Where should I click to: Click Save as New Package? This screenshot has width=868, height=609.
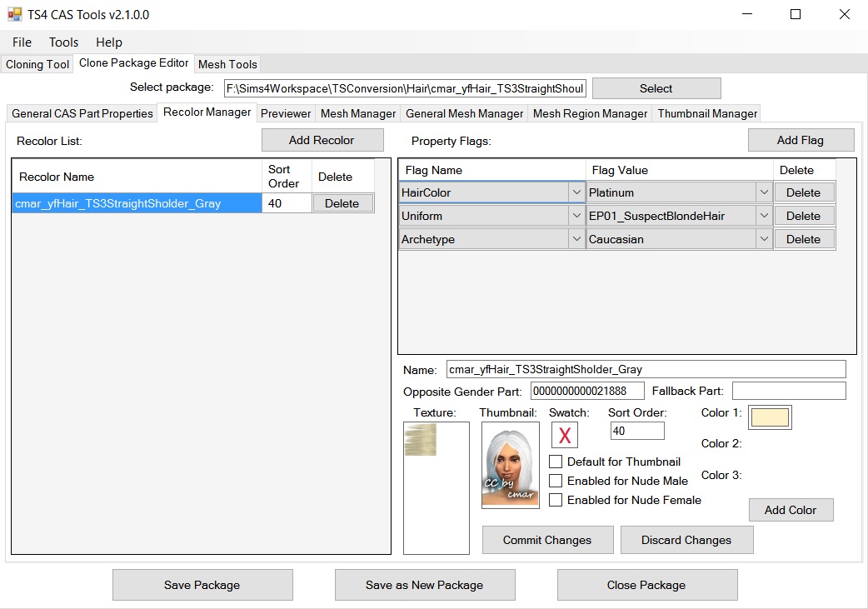424,585
